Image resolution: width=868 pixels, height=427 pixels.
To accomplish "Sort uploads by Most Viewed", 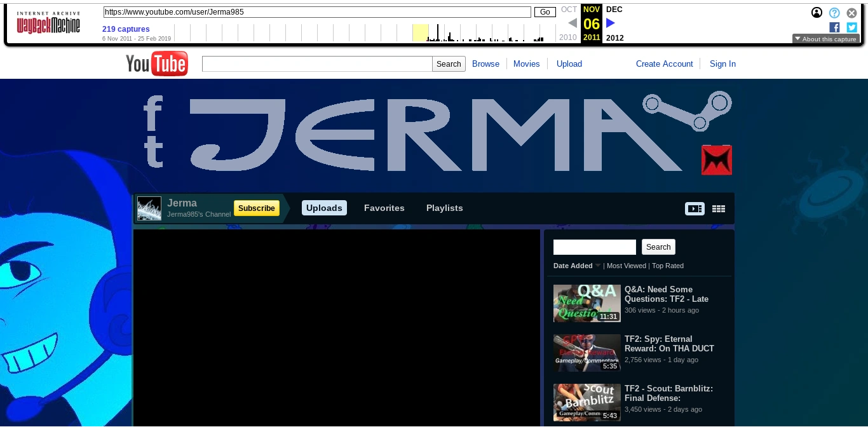I will point(627,266).
